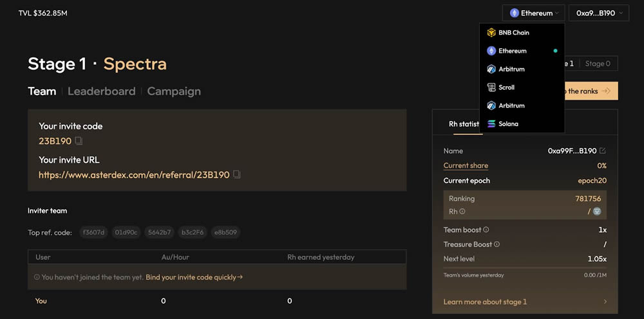Screen dimensions: 644x319
Task: Collapse the Ethereum network dropdown
Action: pos(534,13)
